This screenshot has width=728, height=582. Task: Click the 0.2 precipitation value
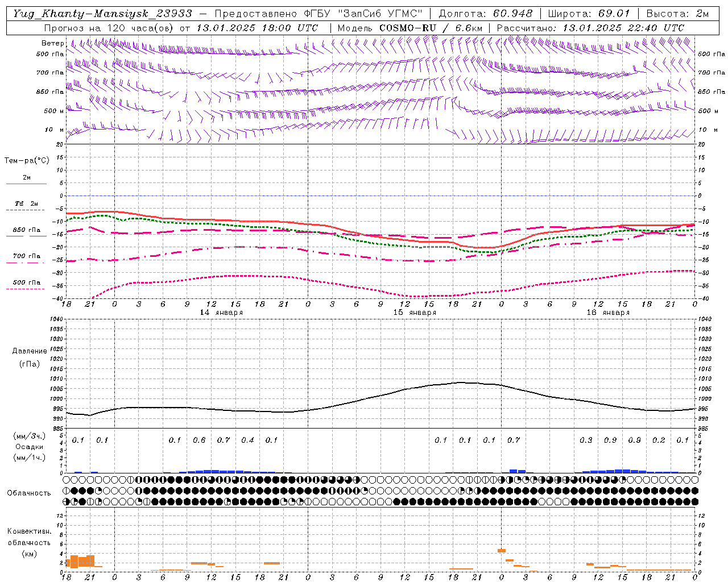point(659,440)
